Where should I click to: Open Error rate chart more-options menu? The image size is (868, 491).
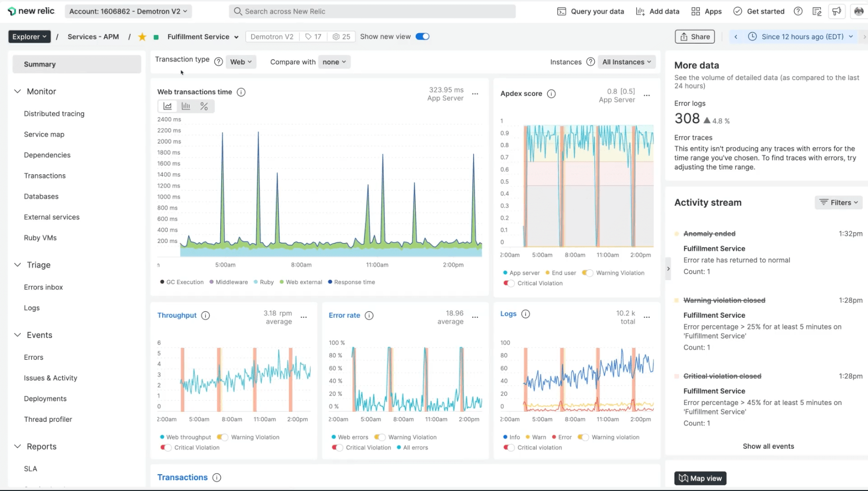(x=475, y=317)
